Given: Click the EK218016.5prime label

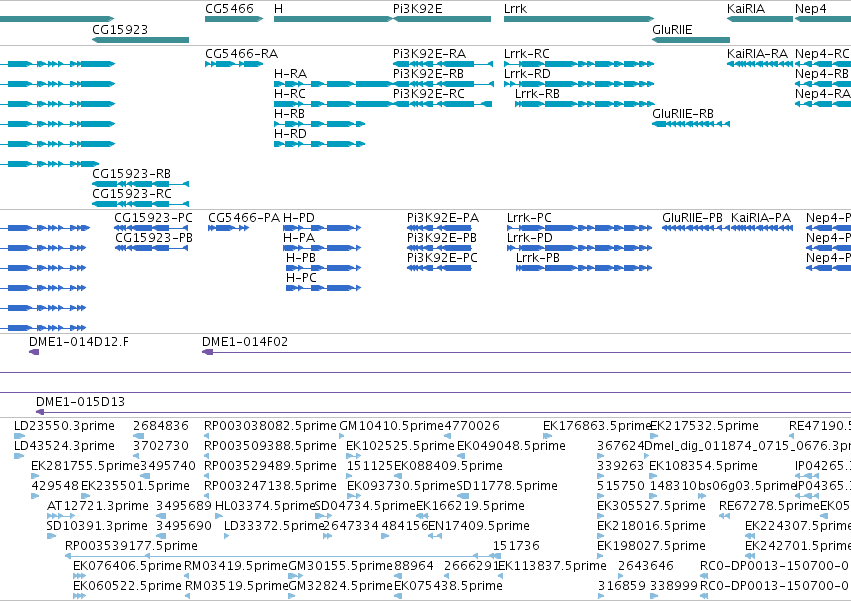Looking at the screenshot, I should [x=651, y=526].
